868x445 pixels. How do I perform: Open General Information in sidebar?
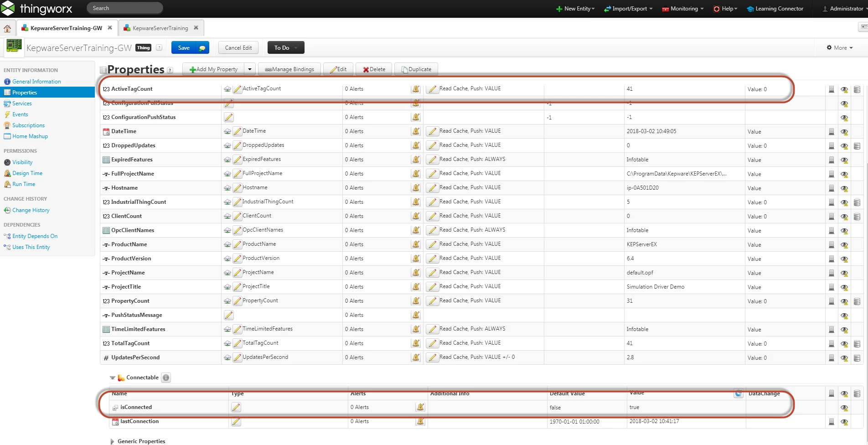click(36, 82)
